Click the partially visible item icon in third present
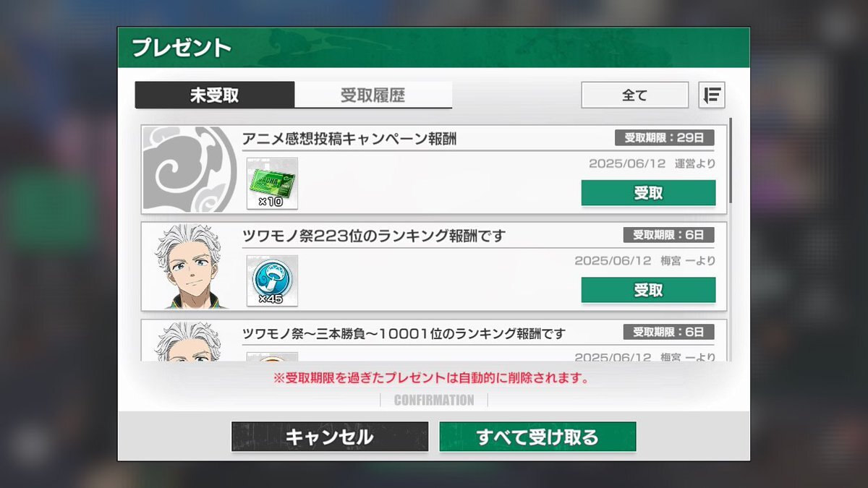This screenshot has height=488, width=868. pos(272,356)
